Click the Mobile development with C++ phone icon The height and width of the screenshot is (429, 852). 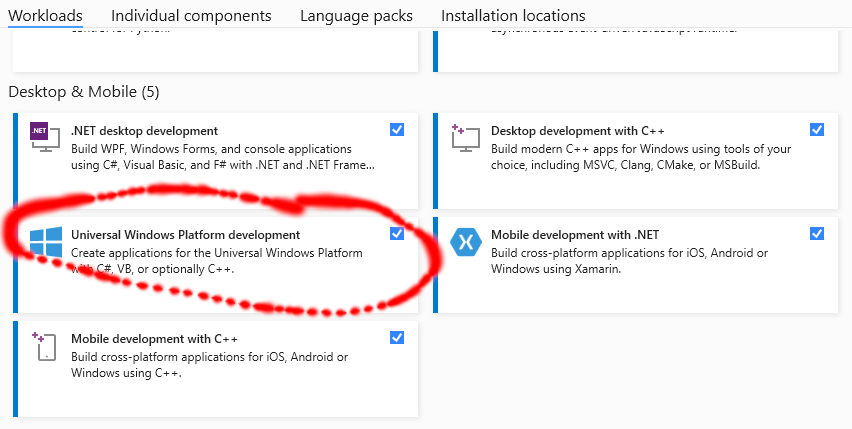pos(44,346)
